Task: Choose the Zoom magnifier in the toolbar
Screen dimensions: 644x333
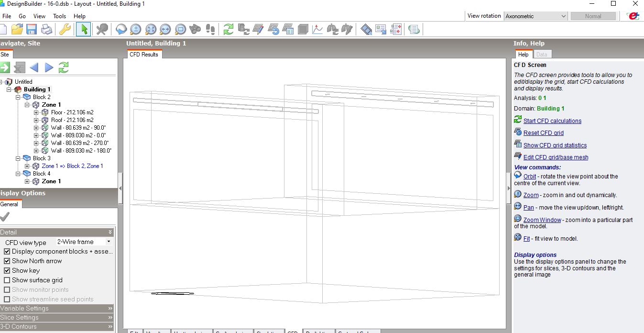Action: pos(136,29)
